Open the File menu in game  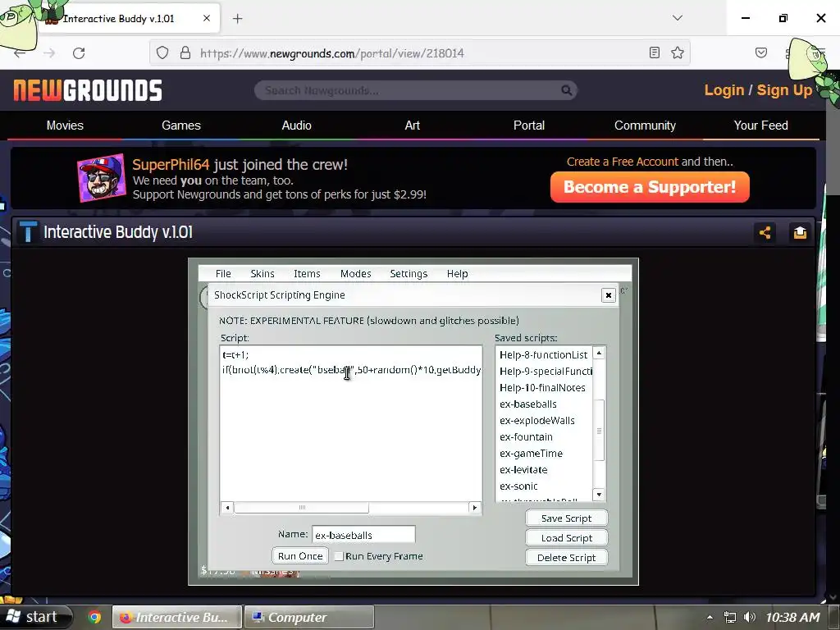(223, 274)
